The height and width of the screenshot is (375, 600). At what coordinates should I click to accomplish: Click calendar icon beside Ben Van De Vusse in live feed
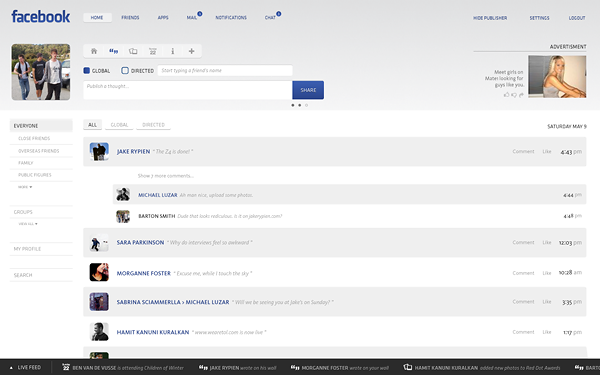coord(66,367)
